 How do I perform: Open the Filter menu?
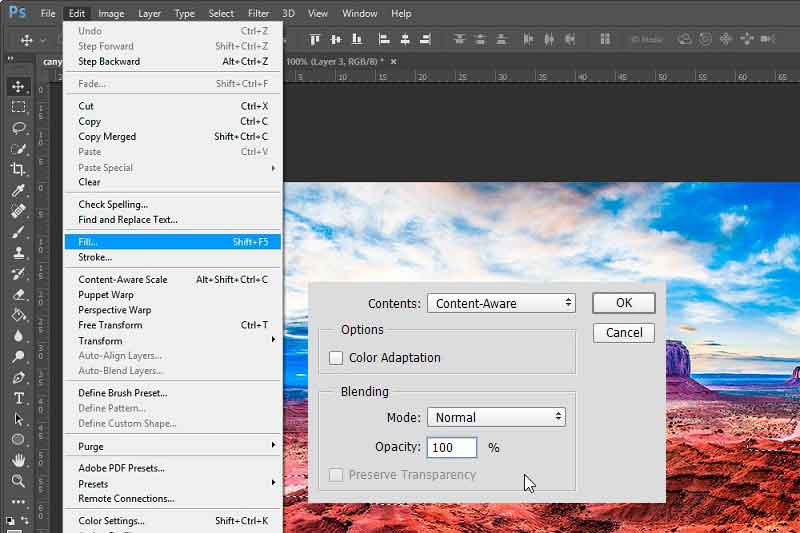(258, 13)
